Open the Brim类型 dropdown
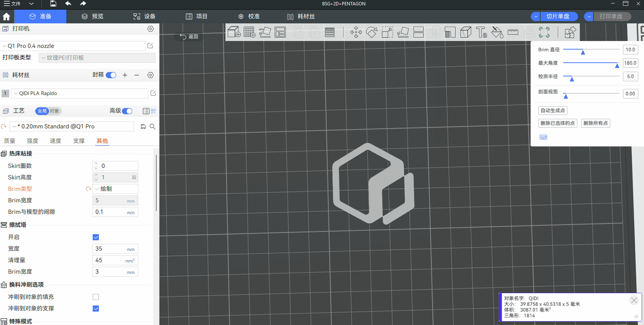This screenshot has width=644, height=325. coord(115,189)
